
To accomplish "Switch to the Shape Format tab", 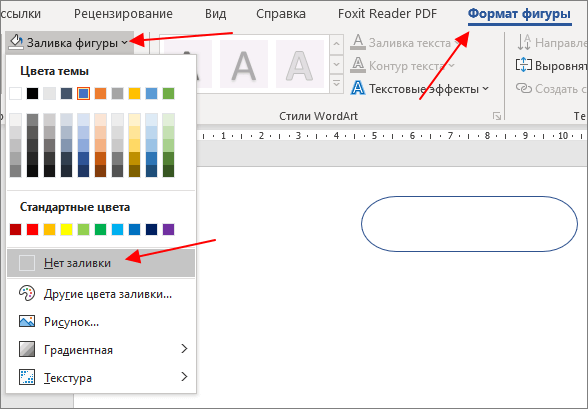I will pyautogui.click(x=519, y=14).
